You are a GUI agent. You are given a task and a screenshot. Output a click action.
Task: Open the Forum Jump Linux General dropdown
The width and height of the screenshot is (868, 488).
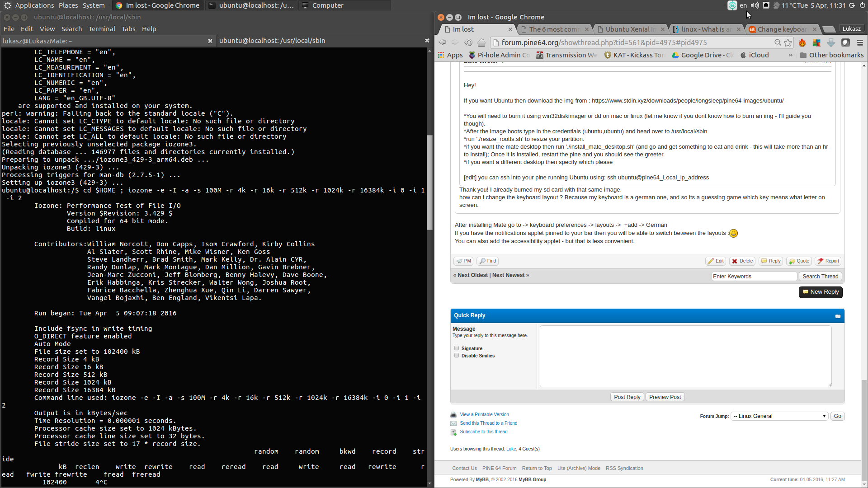point(780,416)
